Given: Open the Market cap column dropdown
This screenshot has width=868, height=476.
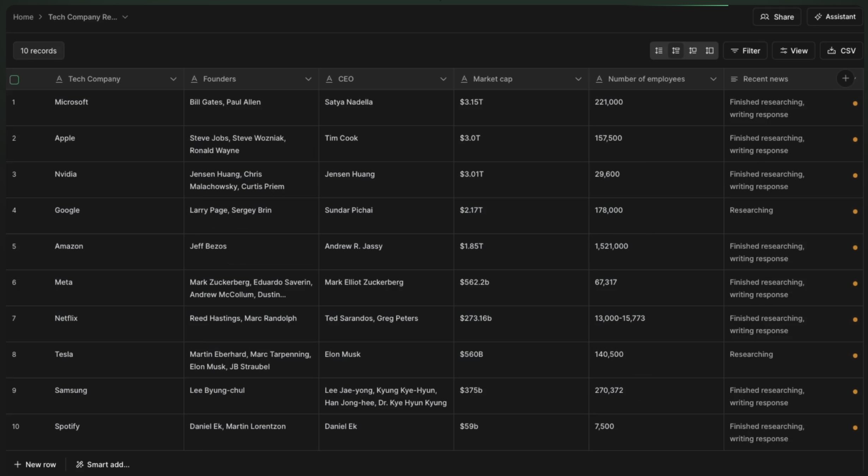Looking at the screenshot, I should coord(578,79).
